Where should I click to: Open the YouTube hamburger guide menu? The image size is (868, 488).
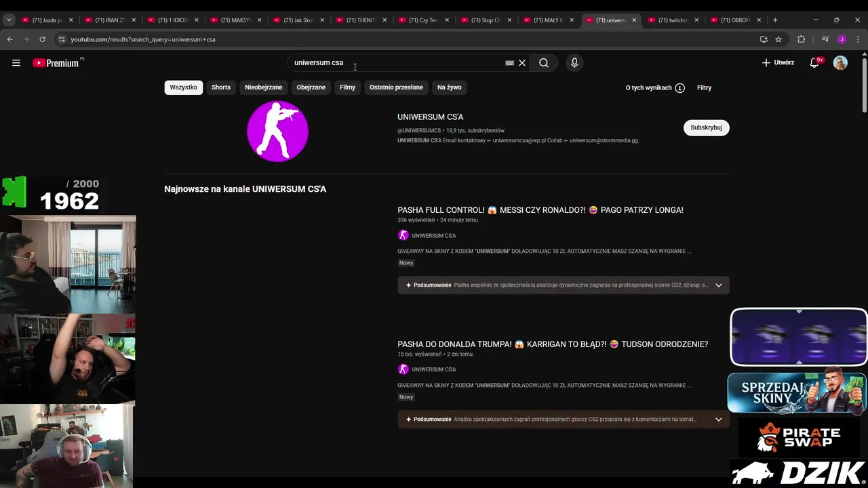click(x=16, y=63)
